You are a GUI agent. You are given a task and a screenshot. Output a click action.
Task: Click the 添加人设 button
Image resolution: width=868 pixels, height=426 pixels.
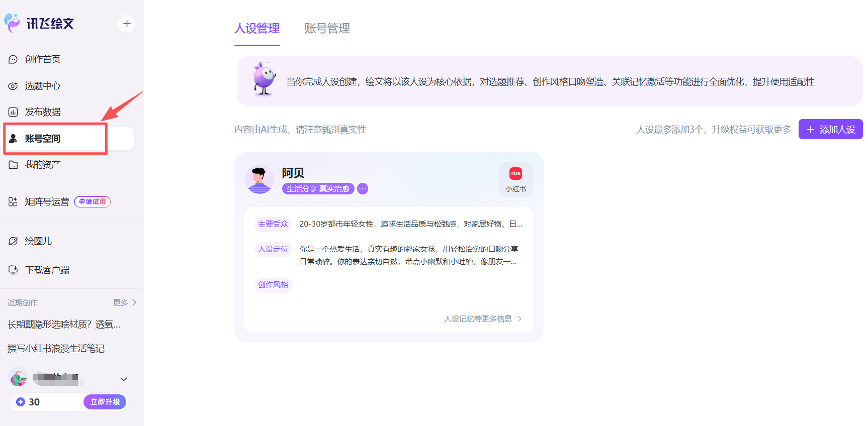point(831,129)
